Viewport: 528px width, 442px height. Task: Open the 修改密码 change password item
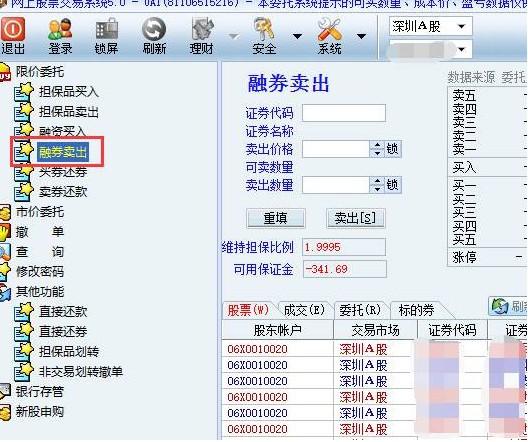(39, 272)
